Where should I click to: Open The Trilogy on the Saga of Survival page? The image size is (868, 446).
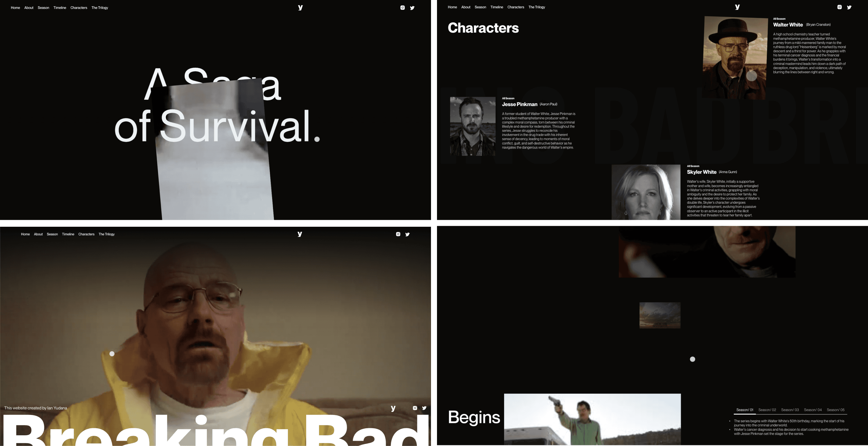tap(100, 8)
